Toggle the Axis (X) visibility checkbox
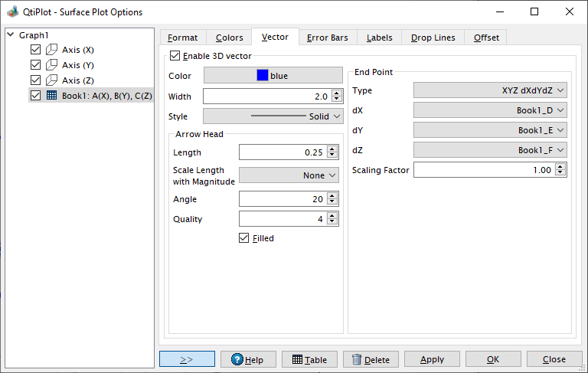 (35, 50)
